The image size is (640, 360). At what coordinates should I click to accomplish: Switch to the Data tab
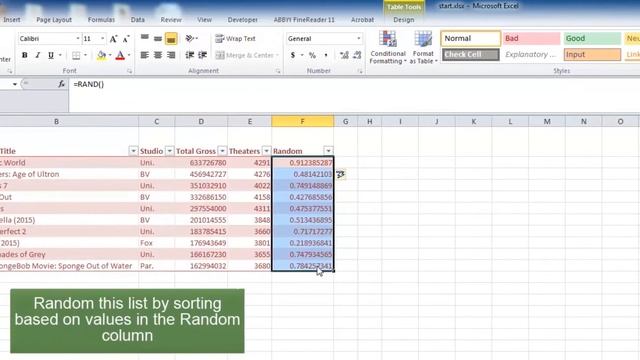[138, 20]
